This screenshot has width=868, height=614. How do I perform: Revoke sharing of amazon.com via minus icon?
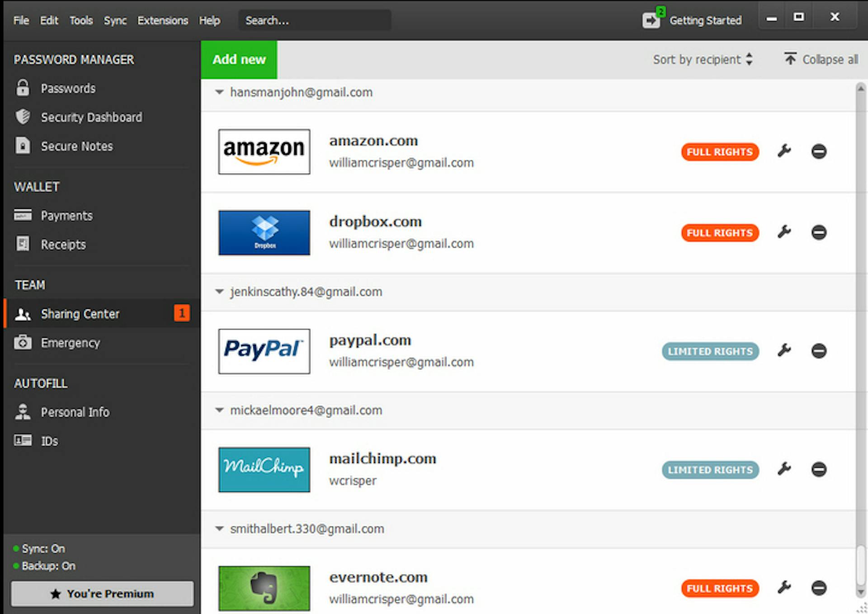pyautogui.click(x=819, y=151)
